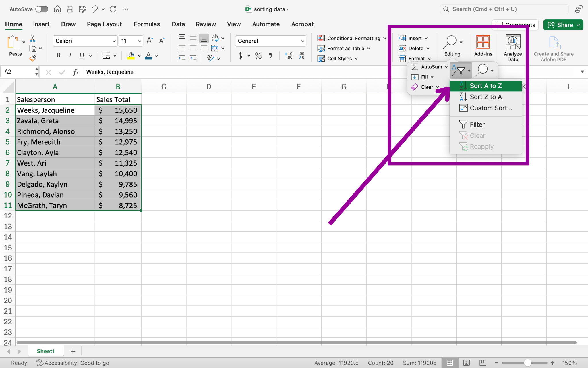Click the Delete cells button
Screen dimensions: 588x368
414,48
